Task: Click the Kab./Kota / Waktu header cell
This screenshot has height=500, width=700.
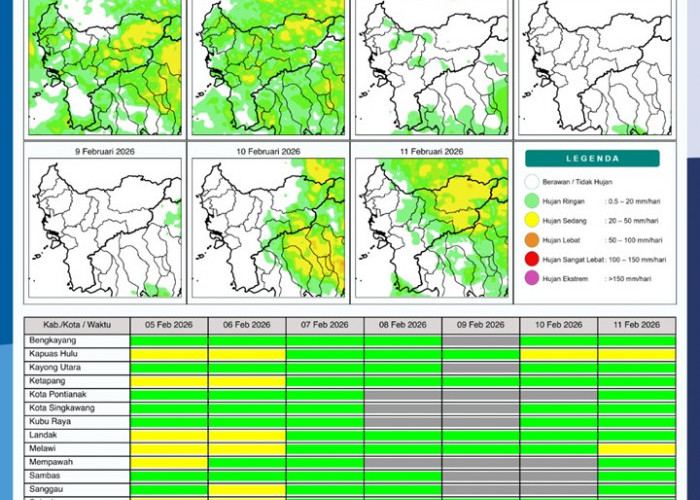Action: point(77,325)
